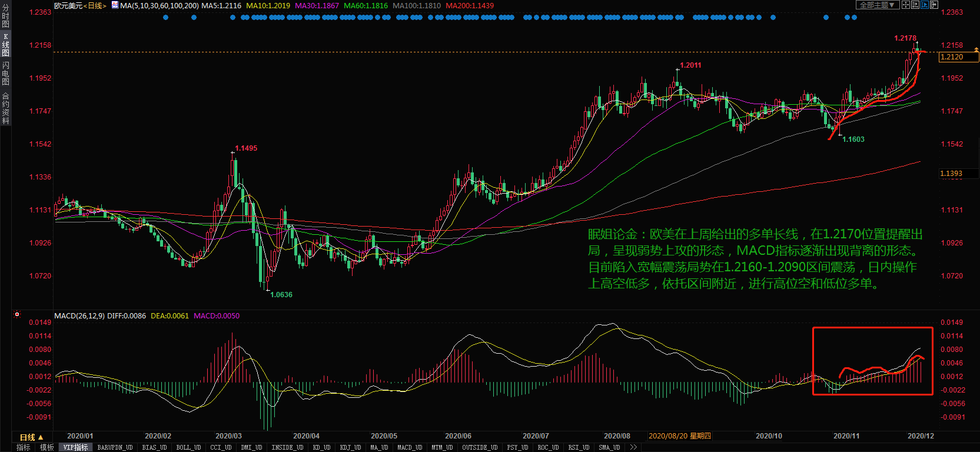The height and width of the screenshot is (452, 980).
Task: Click the crosshair cursor icon at top right
Action: 906,5
